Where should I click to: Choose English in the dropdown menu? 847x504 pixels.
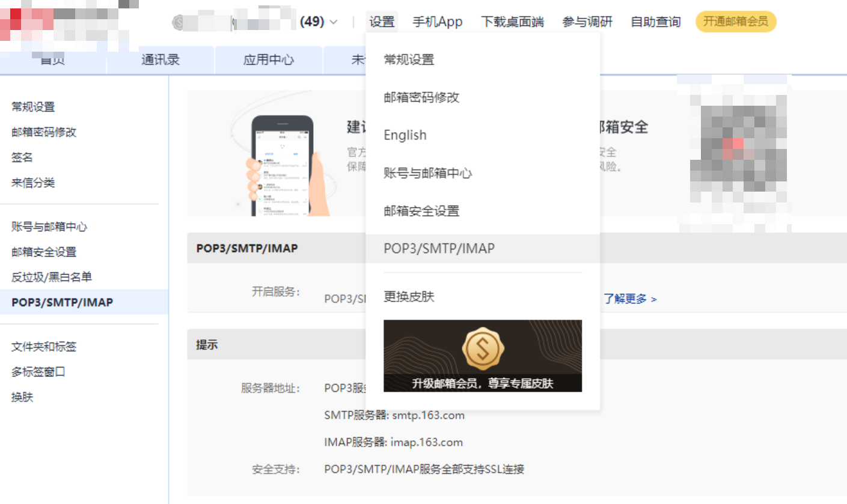click(483, 135)
